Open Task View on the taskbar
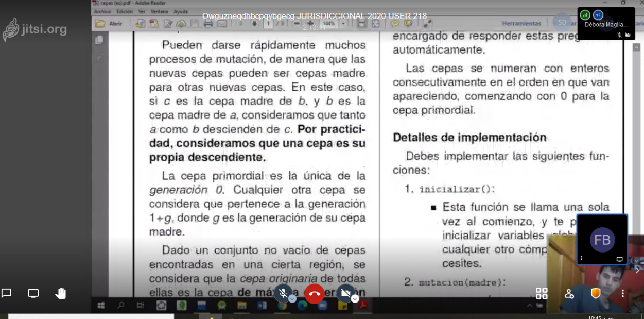This screenshot has width=644, height=319. 141,306
